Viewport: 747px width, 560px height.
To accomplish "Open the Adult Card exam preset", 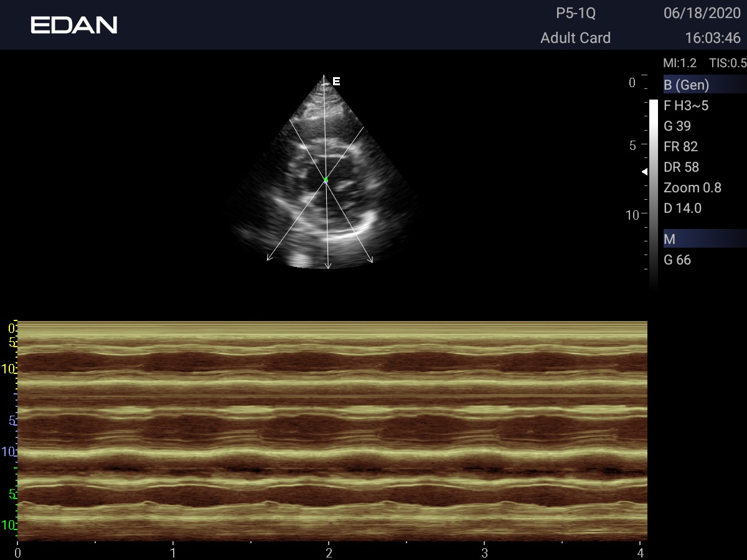I will pyautogui.click(x=575, y=38).
